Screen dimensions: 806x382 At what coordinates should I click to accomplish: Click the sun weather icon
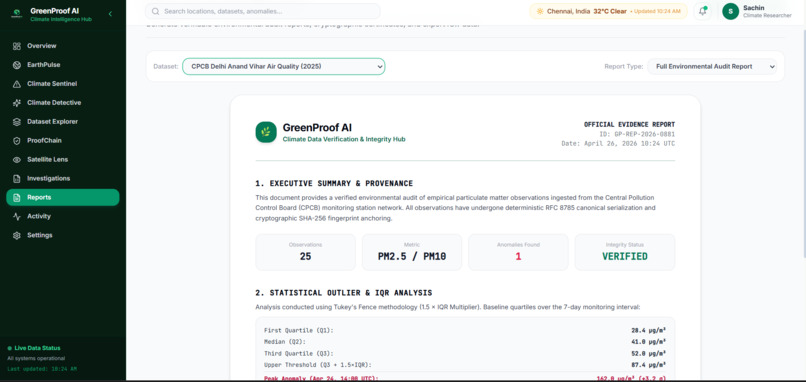click(x=540, y=11)
